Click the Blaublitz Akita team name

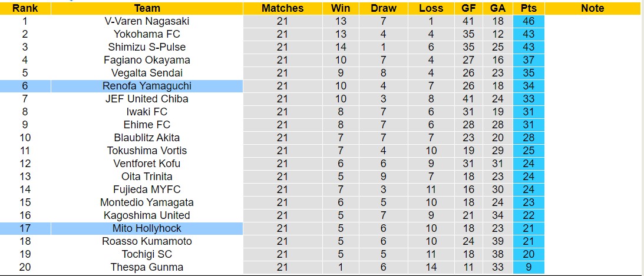point(147,138)
